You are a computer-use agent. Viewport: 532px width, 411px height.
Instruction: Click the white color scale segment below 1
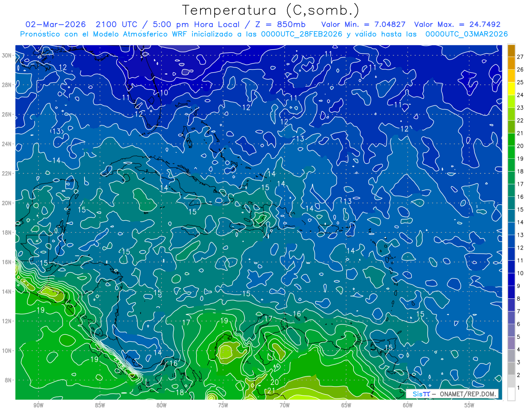point(511,394)
